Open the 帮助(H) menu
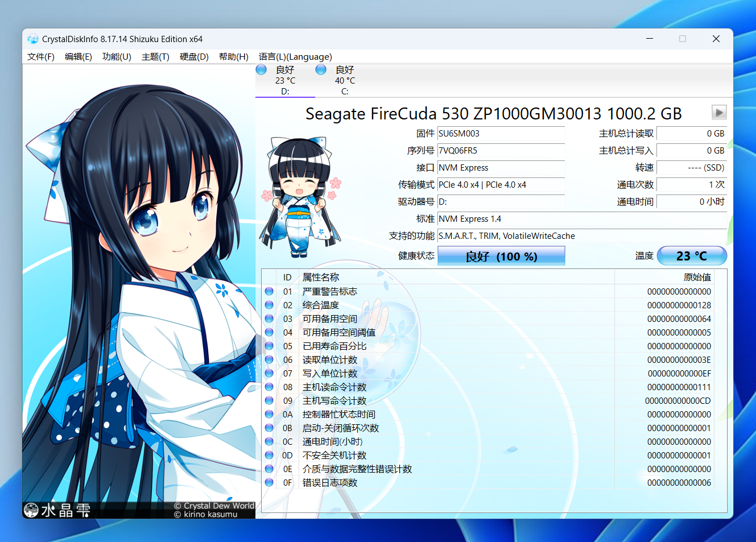This screenshot has height=542, width=756. [234, 57]
